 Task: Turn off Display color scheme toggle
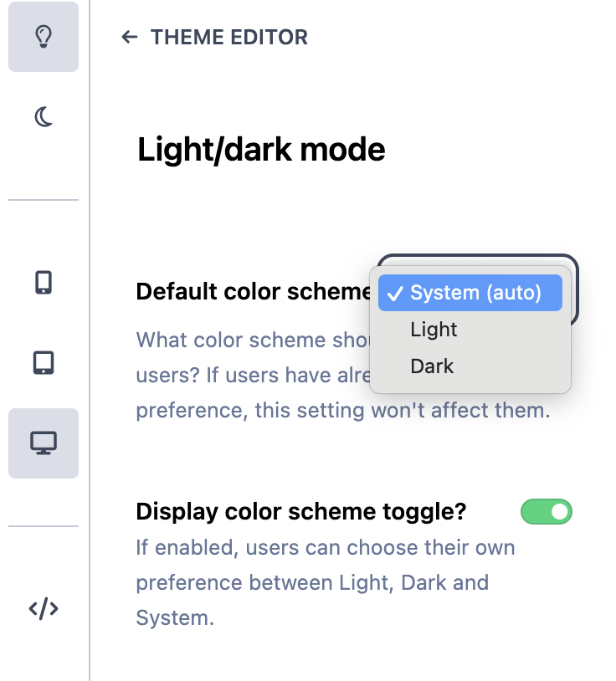pyautogui.click(x=546, y=512)
